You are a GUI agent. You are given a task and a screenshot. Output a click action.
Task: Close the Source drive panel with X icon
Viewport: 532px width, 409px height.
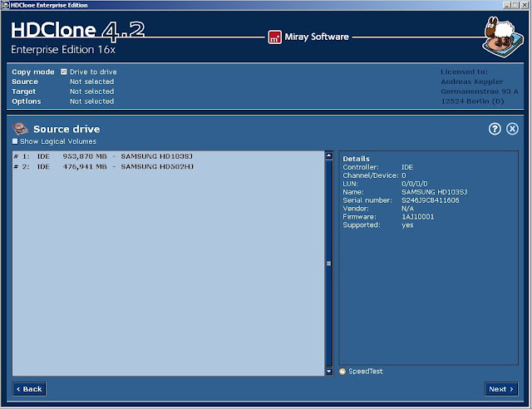512,129
